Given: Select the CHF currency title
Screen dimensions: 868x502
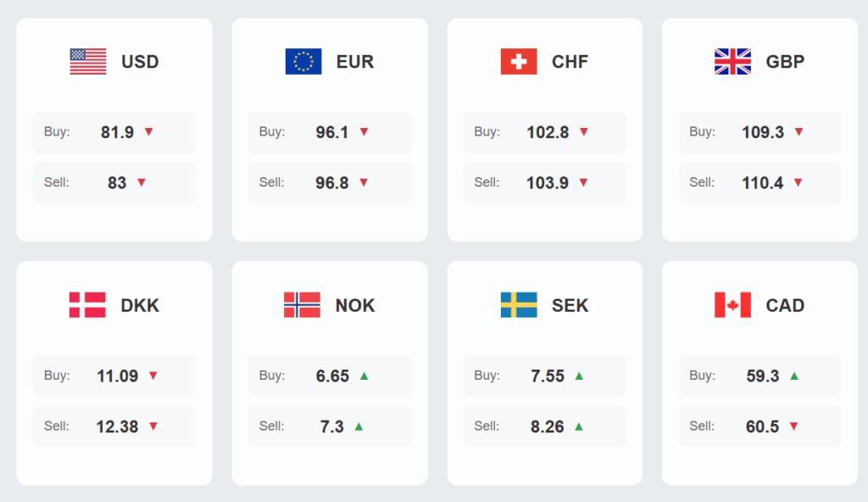Looking at the screenshot, I should [x=570, y=62].
